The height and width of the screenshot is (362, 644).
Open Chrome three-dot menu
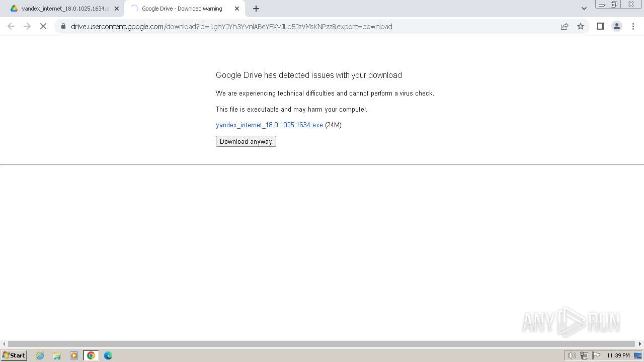[633, 26]
